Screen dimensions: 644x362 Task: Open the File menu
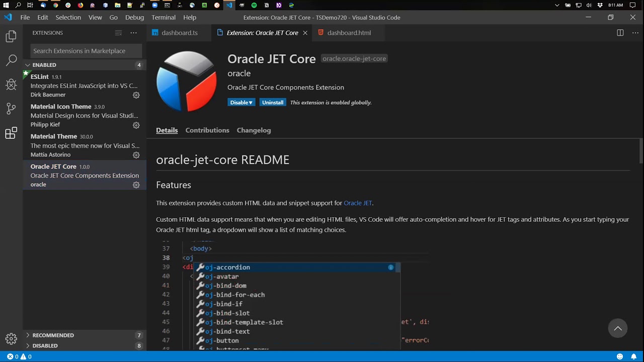click(x=25, y=17)
